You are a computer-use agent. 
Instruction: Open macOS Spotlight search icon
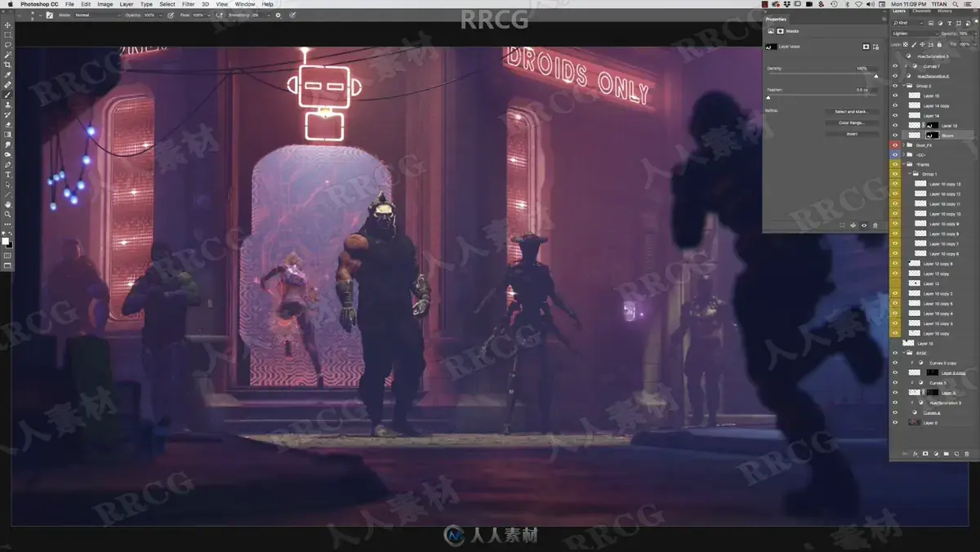tap(955, 4)
